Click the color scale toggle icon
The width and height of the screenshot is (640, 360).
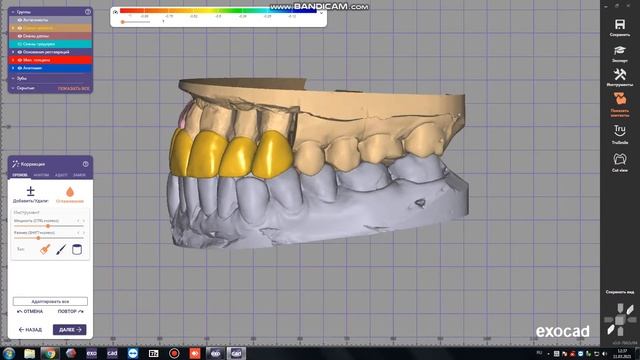[116, 12]
